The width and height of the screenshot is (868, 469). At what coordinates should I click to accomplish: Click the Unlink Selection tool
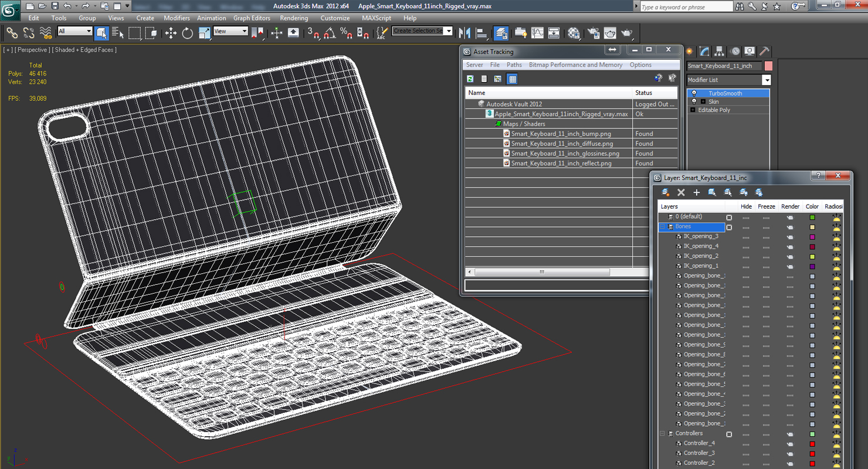click(x=28, y=33)
